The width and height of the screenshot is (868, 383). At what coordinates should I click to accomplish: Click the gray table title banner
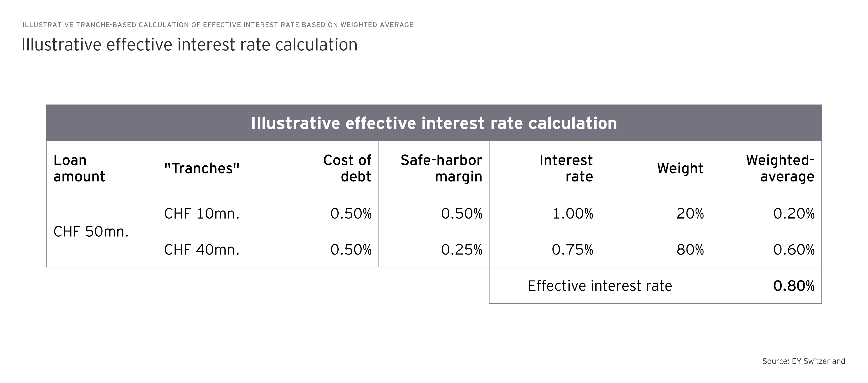coord(434,123)
